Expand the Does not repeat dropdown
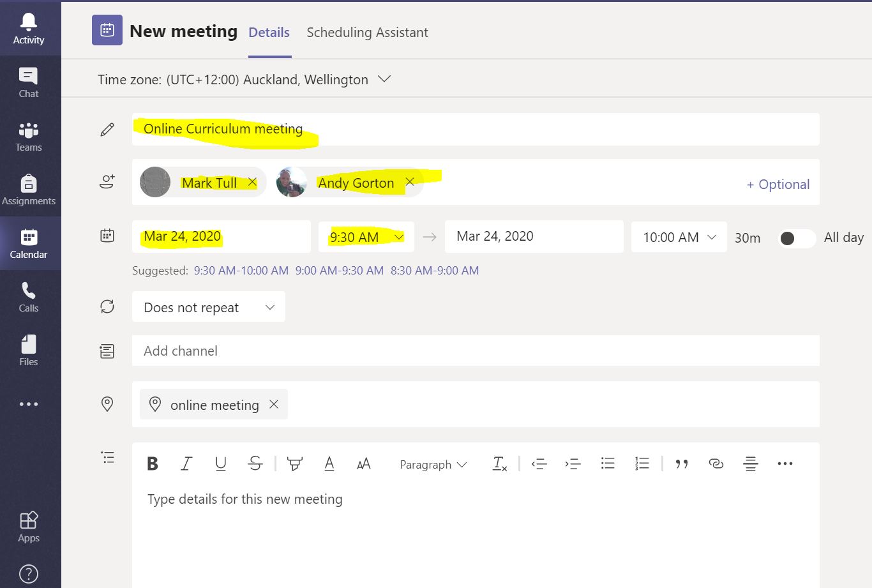 [208, 307]
